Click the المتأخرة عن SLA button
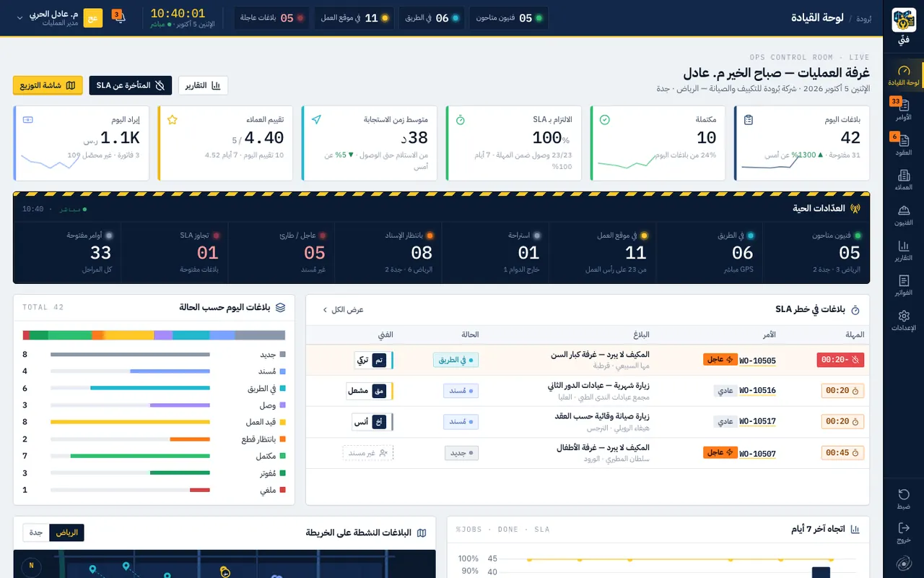This screenshot has width=924, height=578. 131,85
